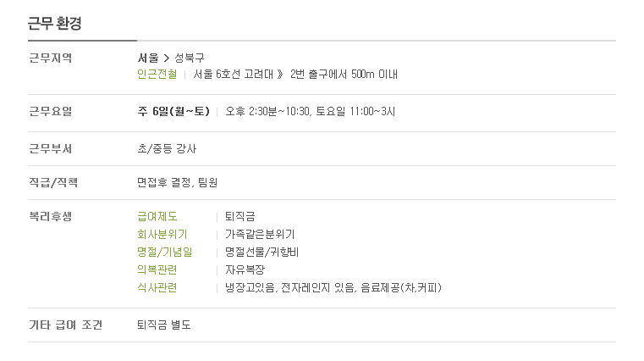Click the 복리후생 row label
The image size is (644, 361).
click(51, 217)
